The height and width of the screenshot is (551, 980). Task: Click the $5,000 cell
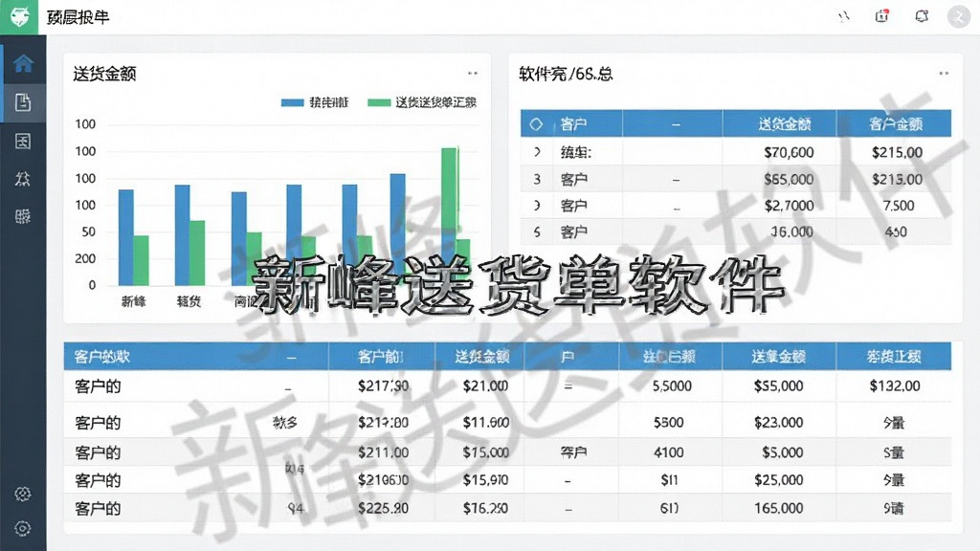[x=783, y=452]
